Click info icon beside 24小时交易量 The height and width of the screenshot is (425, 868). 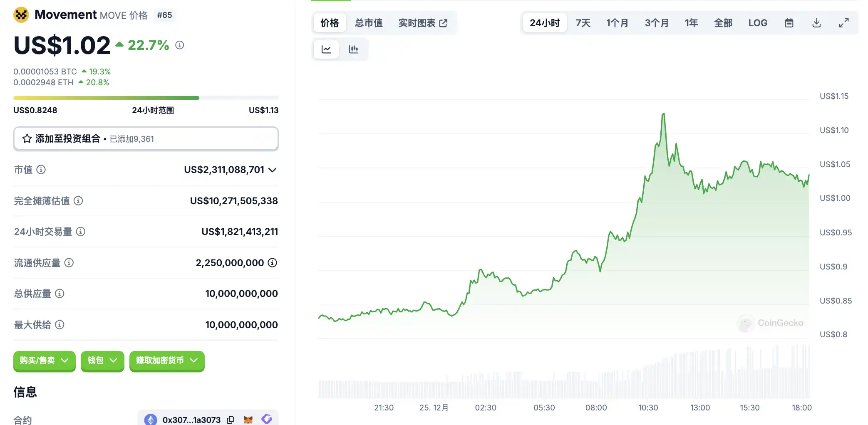pos(81,232)
